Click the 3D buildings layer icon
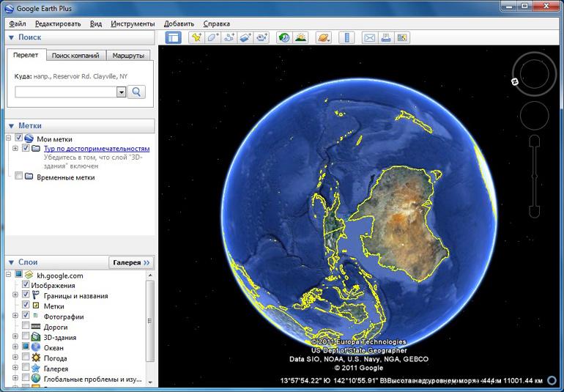This screenshot has height=392, width=564. coord(36,337)
